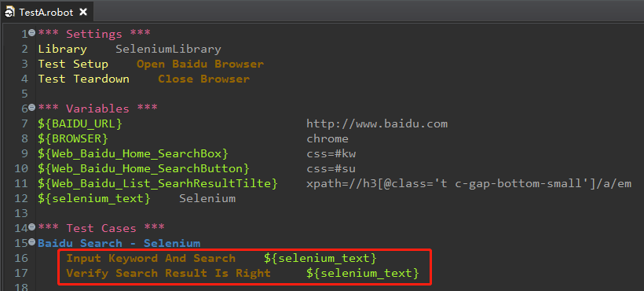Click the robot file icon on tab
This screenshot has width=644, height=291.
tap(9, 13)
